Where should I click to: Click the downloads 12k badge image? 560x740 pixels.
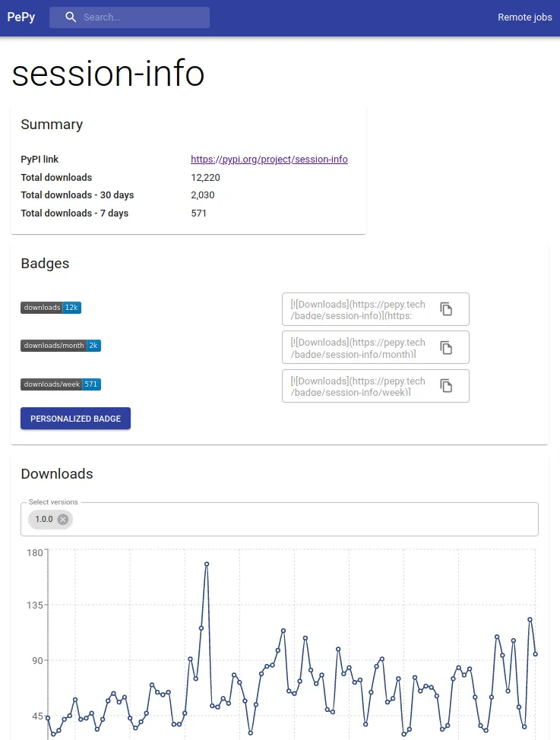pyautogui.click(x=50, y=308)
